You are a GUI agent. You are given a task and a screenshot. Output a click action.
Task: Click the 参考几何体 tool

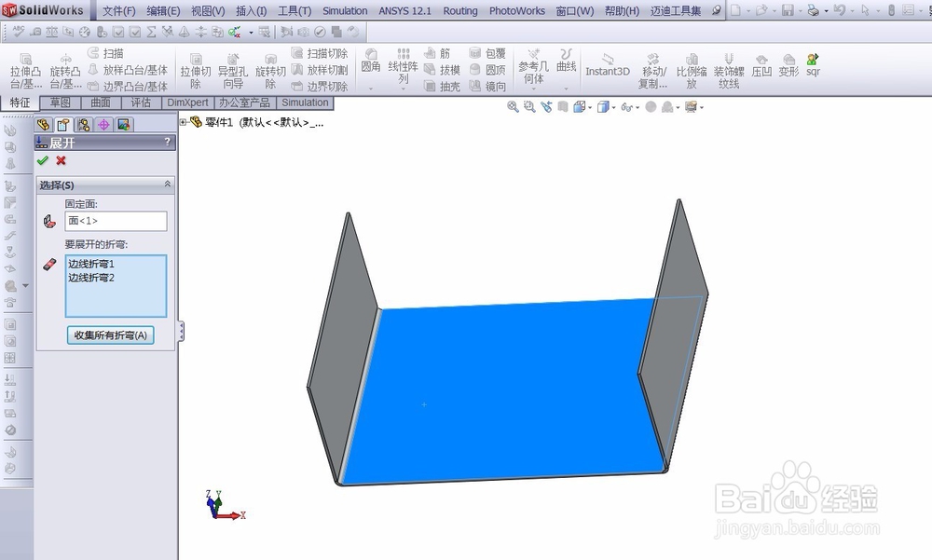coord(533,66)
